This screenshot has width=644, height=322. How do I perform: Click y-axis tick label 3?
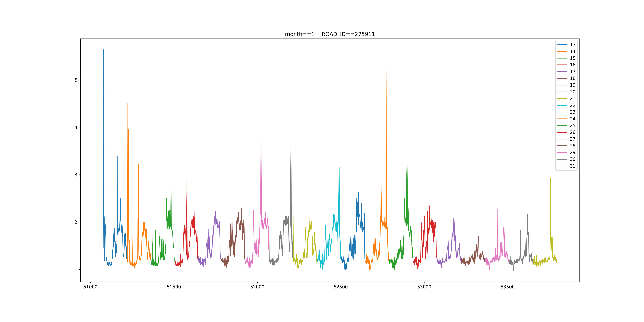pos(76,175)
